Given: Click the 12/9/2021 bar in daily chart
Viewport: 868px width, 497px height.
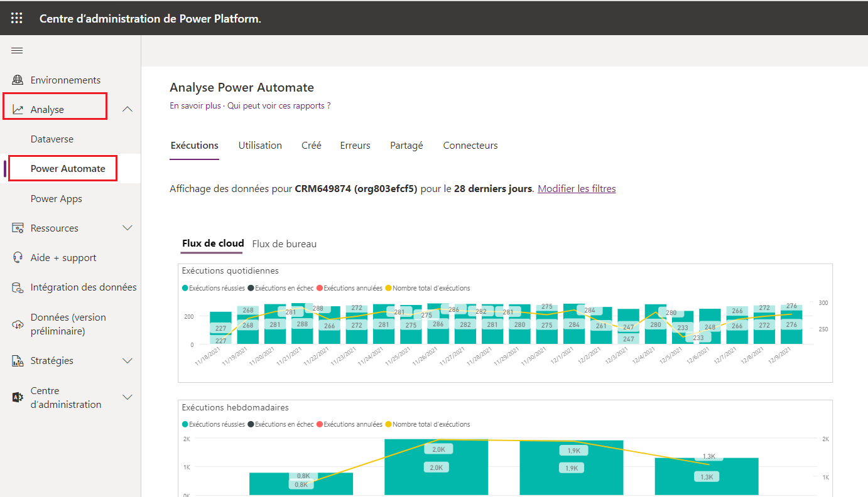Looking at the screenshot, I should click(791, 324).
